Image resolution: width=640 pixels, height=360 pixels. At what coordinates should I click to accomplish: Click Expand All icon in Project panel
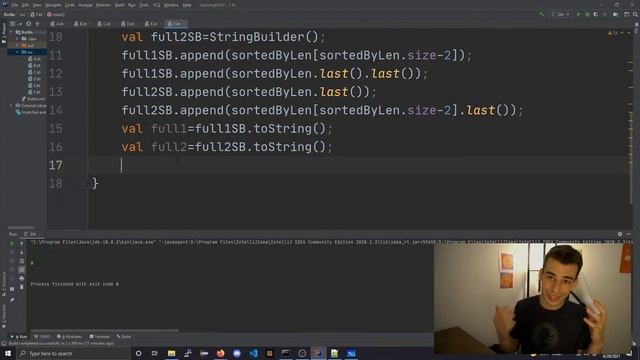click(38, 24)
